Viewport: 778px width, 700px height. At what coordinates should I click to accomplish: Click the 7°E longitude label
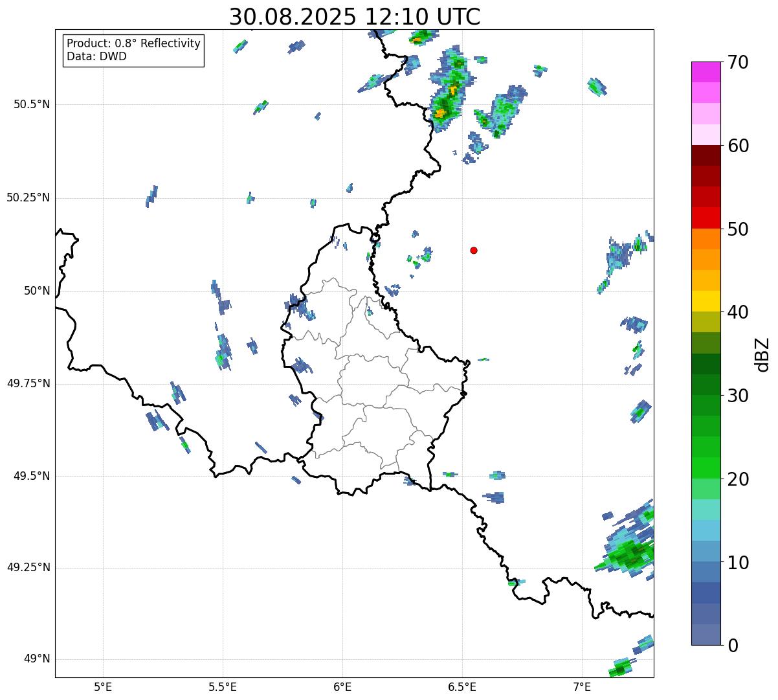click(582, 686)
